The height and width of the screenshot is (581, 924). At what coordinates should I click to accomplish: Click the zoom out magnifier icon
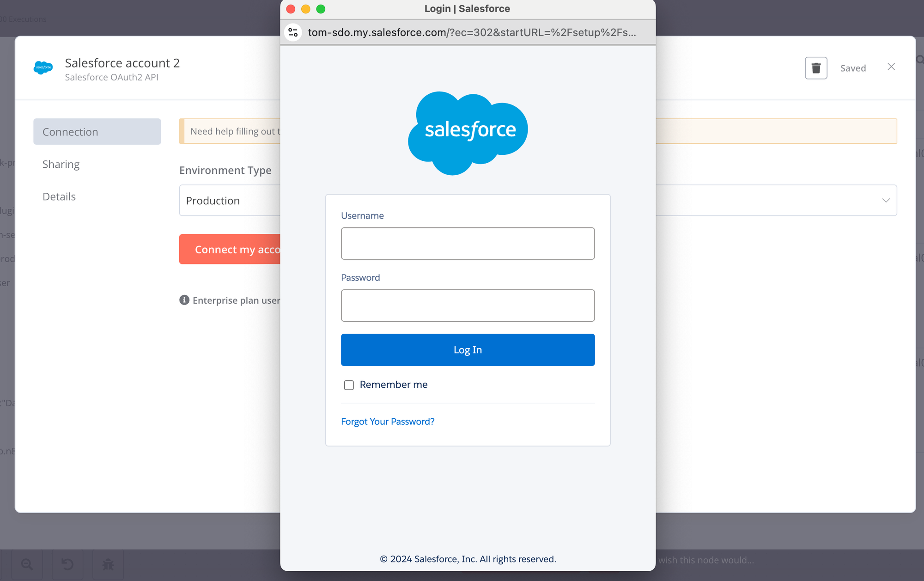27,564
